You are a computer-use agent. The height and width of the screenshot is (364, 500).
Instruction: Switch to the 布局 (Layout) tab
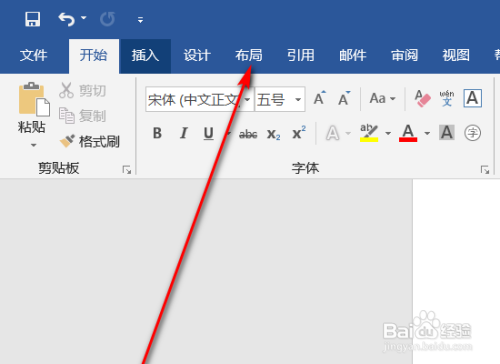249,55
